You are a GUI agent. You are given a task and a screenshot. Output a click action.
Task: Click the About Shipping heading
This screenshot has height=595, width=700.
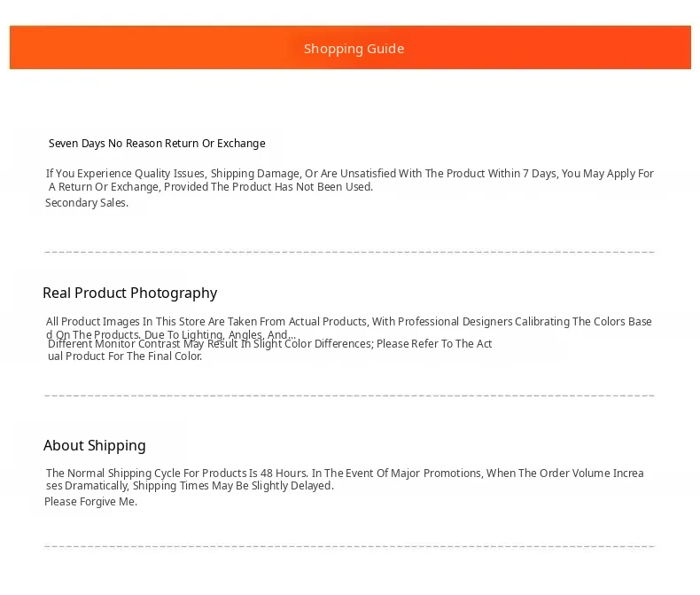click(95, 445)
